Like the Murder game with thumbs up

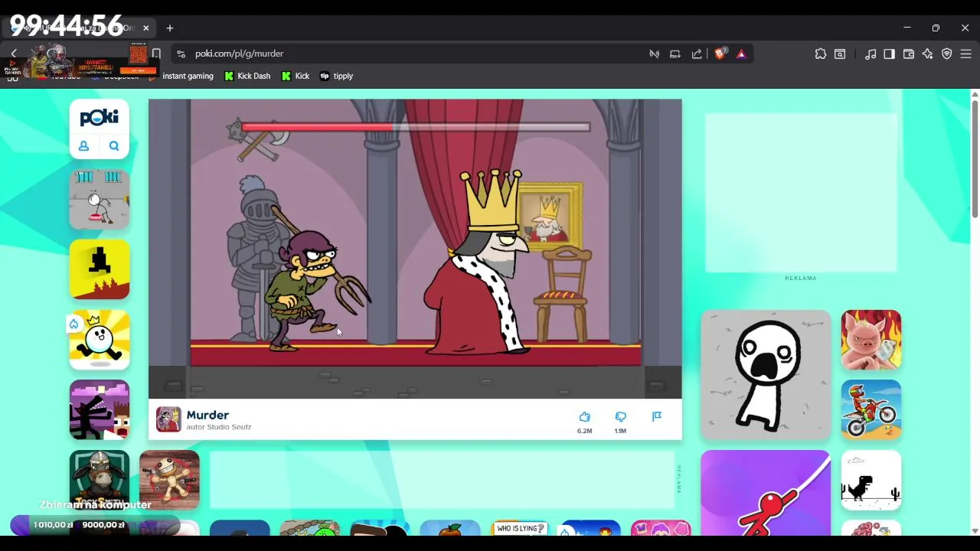(584, 416)
